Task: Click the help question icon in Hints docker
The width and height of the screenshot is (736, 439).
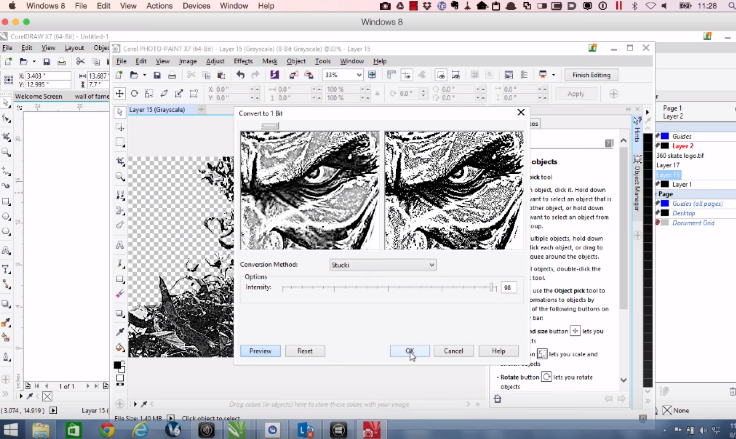Action: (609, 143)
